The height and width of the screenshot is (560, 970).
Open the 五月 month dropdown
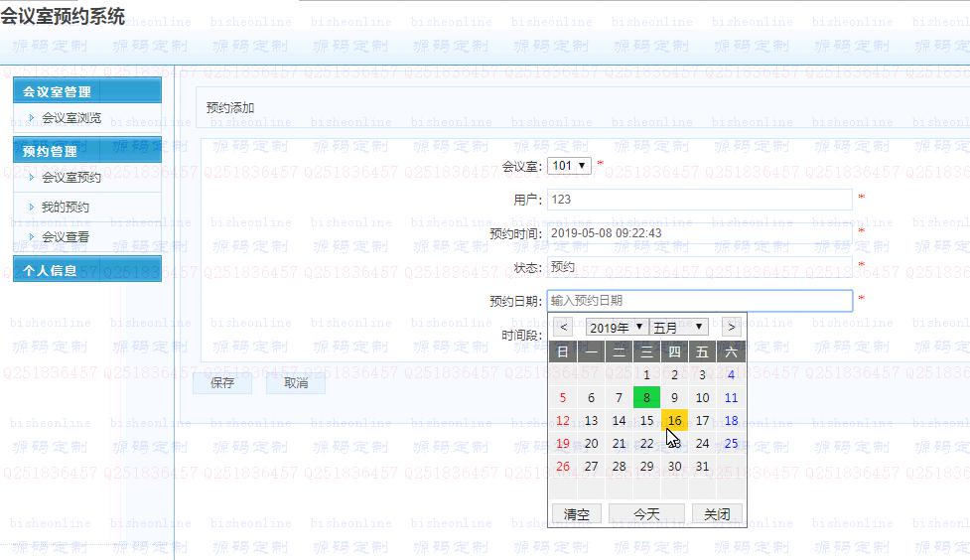tap(679, 328)
